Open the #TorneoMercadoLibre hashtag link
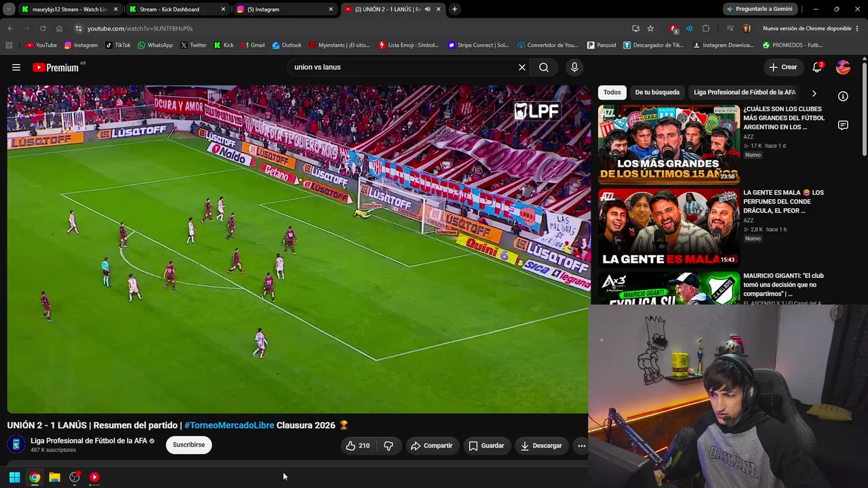Viewport: 868px width, 488px height. [x=229, y=425]
